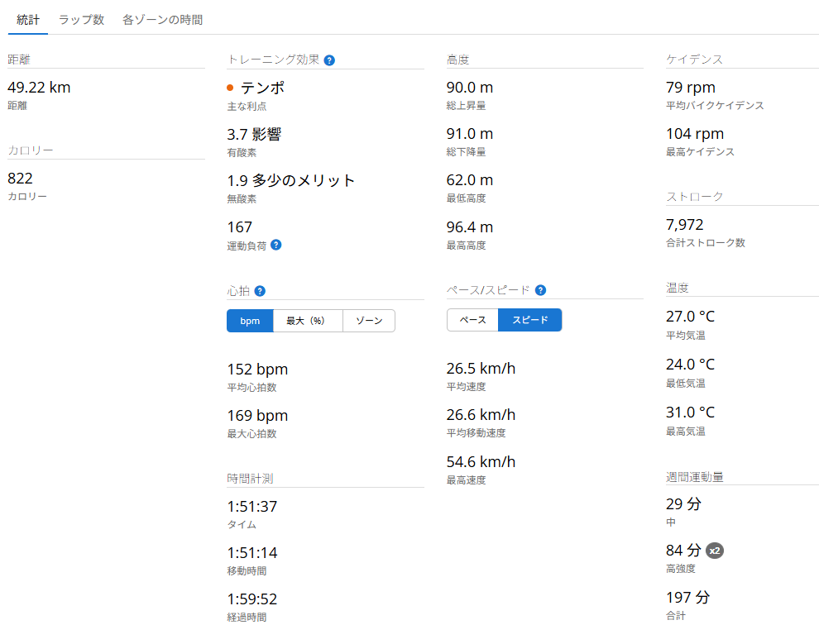Viewport: 819px width, 644px height.
Task: Click max cadence 104 rpm
Action: (x=695, y=134)
